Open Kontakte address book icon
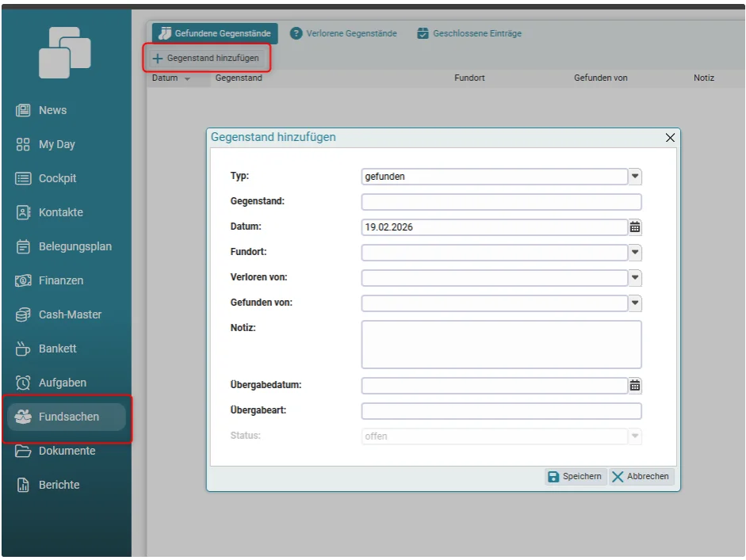The height and width of the screenshot is (560, 746). [x=23, y=212]
